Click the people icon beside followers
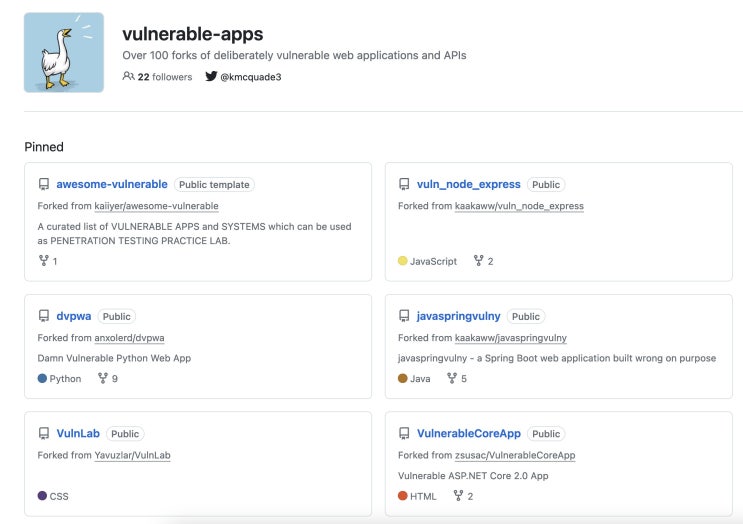Screen dimensions: 743x524 pyautogui.click(x=128, y=77)
